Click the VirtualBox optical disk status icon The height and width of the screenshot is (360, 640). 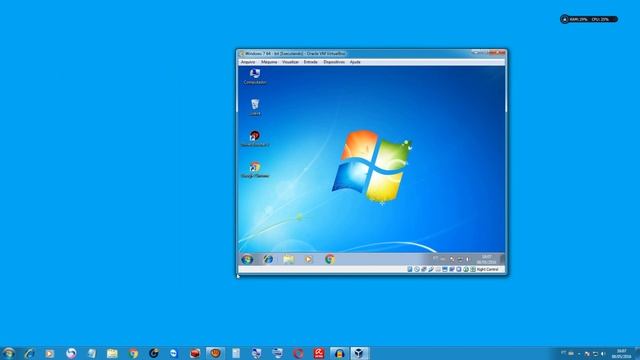417,269
